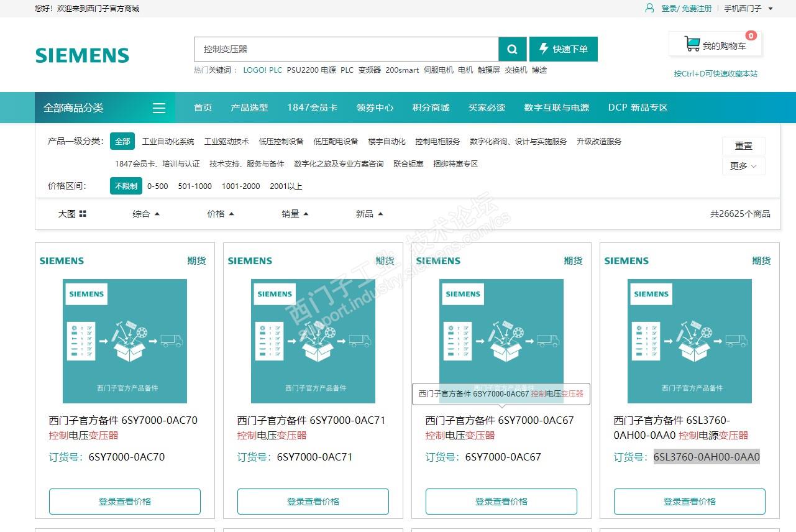Screen dimensions: 796x532
Task: Filter by 低压控制设备 category
Action: pos(281,141)
